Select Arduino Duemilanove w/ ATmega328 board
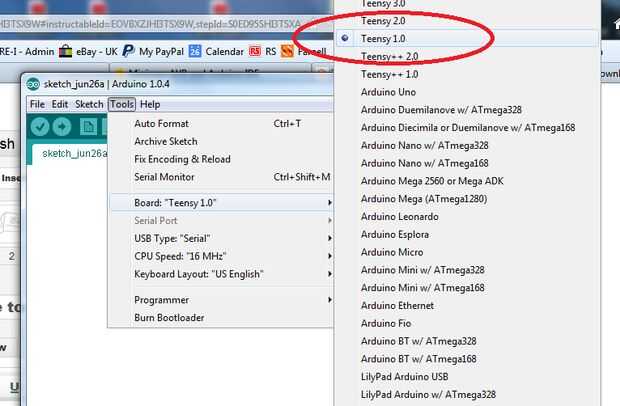This screenshot has height=406, width=620. (467, 110)
